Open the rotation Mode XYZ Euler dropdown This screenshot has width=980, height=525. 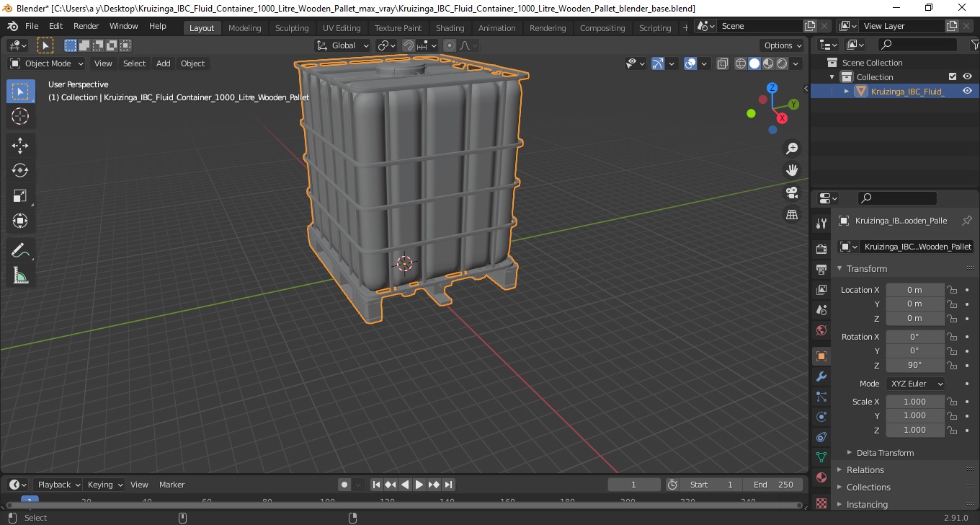(915, 384)
